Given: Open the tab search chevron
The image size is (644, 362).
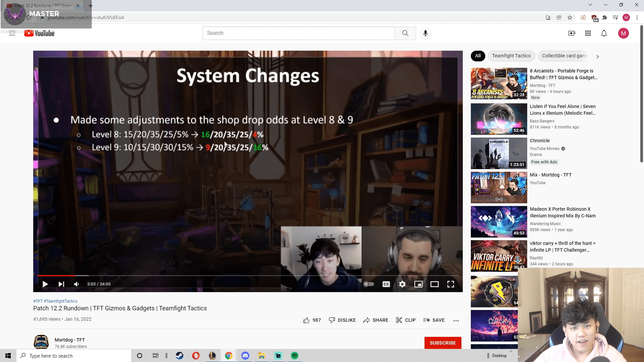Looking at the screenshot, I should (590, 5).
